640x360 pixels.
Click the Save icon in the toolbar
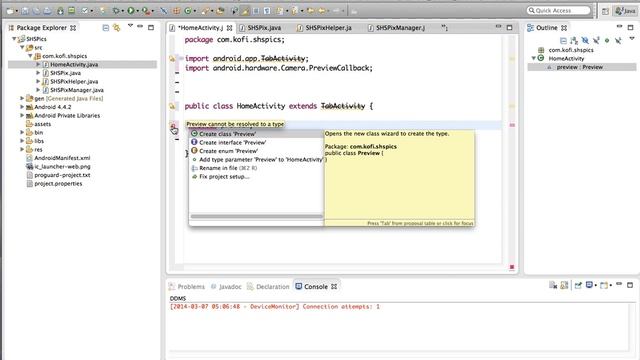click(x=25, y=11)
